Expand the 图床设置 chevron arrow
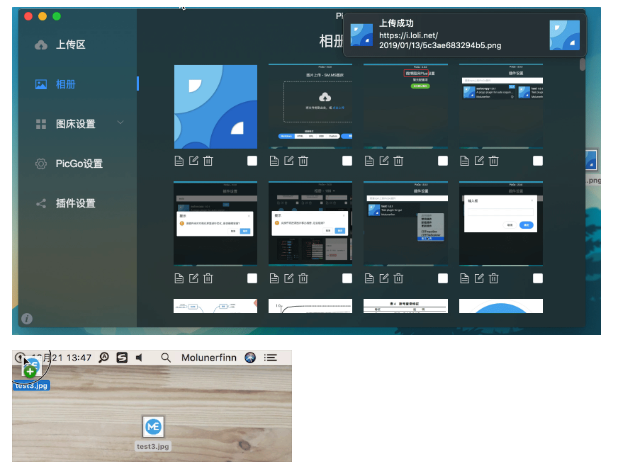 point(121,123)
